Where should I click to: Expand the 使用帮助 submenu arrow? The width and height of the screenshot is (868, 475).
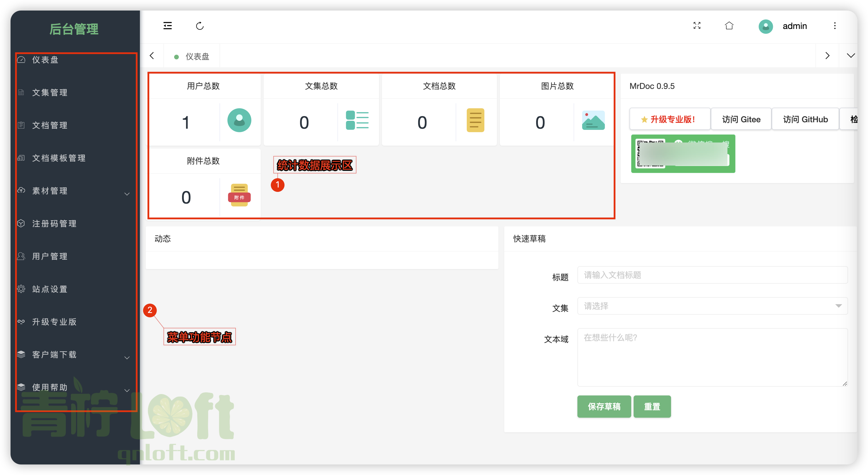(127, 390)
